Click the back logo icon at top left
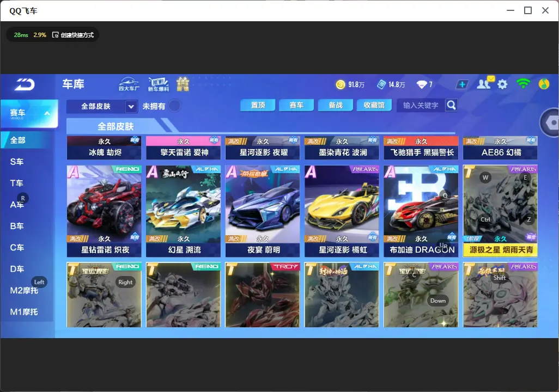Screen dimensions: 559x392 point(25,84)
